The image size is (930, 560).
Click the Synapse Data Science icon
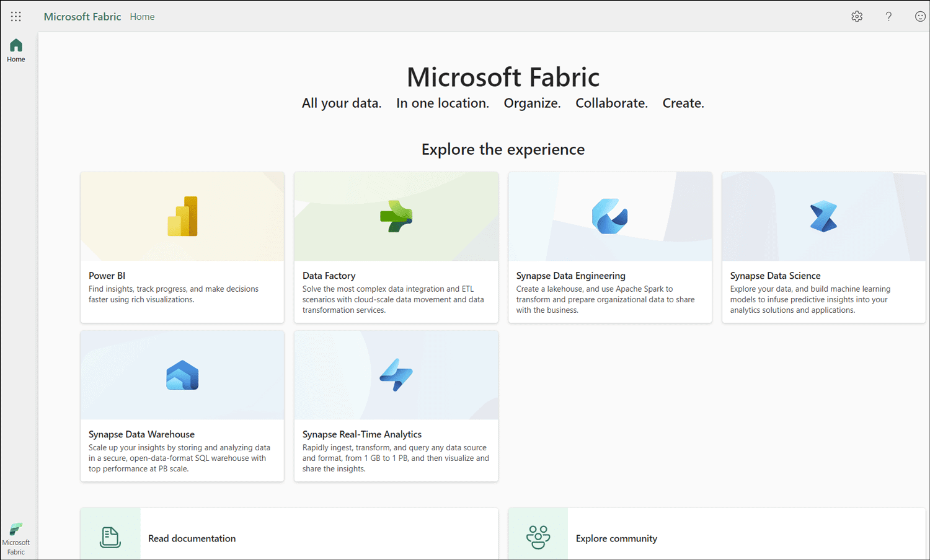(x=823, y=216)
